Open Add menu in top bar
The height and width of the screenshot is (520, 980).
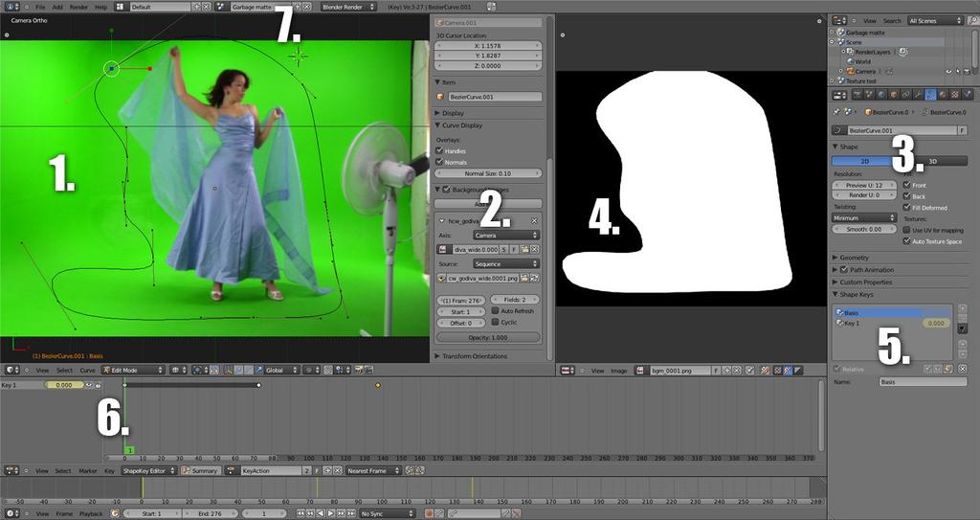click(57, 7)
